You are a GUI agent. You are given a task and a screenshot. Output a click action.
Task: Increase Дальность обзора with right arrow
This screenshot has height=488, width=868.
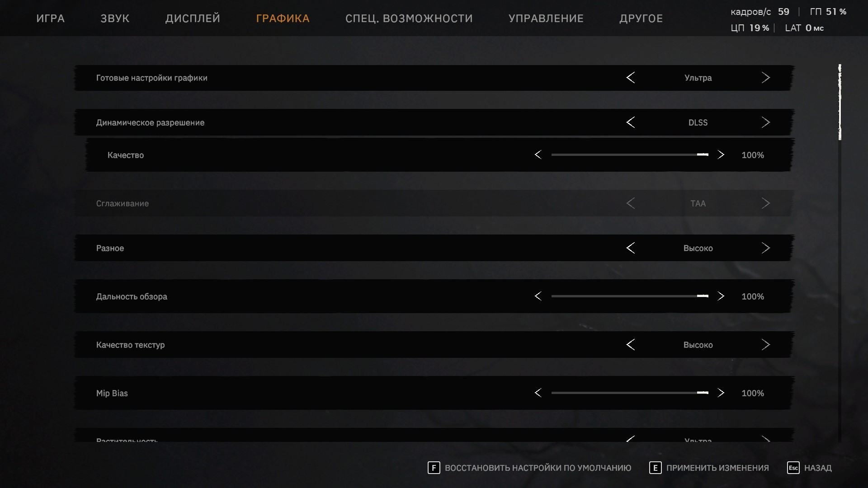tap(721, 296)
